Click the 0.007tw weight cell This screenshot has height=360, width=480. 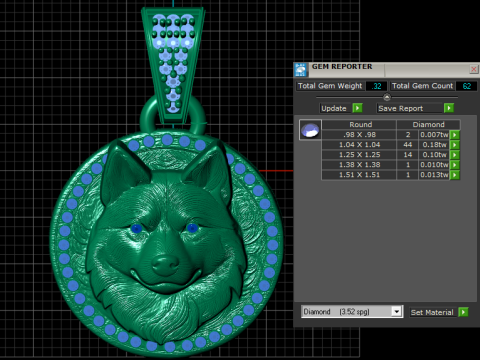click(434, 135)
